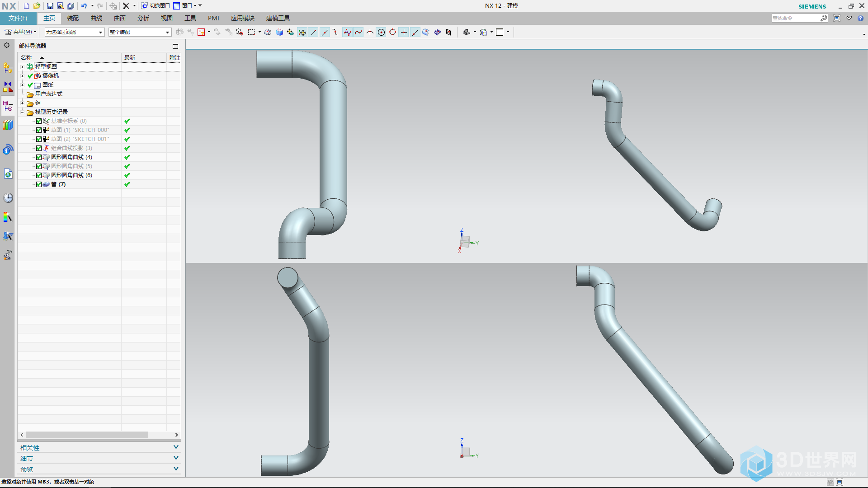868x488 pixels.
Task: Switch to the 曲面 ribbon tab
Action: click(120, 18)
